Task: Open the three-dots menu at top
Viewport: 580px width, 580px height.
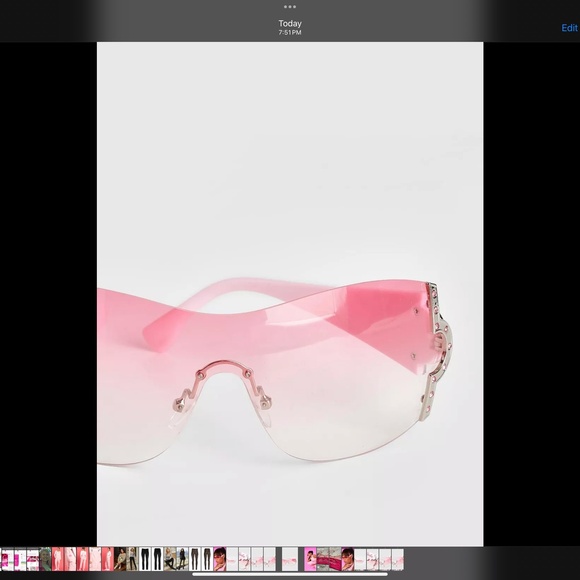Action: pyautogui.click(x=290, y=7)
